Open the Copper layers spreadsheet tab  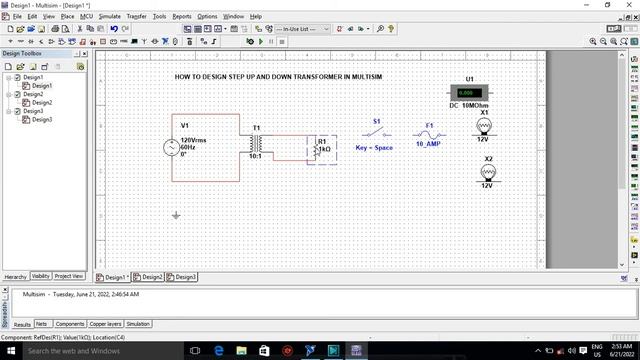(x=105, y=324)
